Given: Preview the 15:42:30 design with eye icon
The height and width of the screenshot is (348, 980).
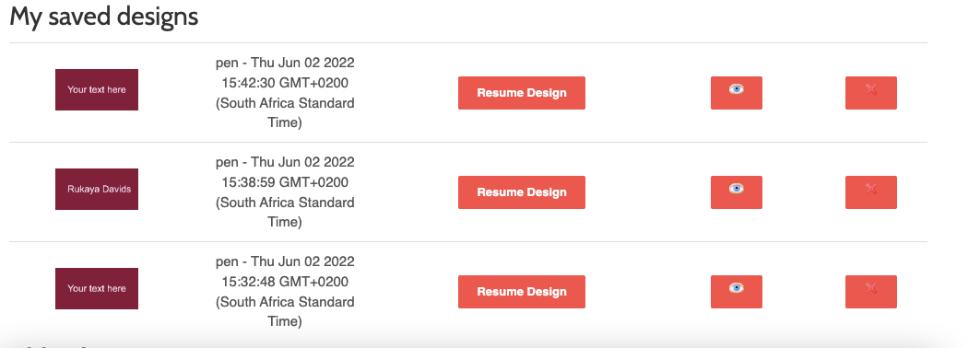Looking at the screenshot, I should (737, 93).
